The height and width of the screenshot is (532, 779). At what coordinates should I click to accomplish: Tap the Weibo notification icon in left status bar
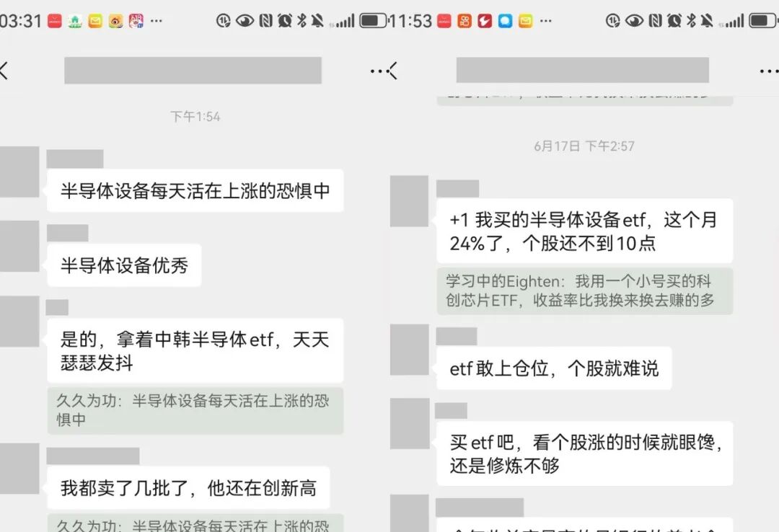(115, 21)
